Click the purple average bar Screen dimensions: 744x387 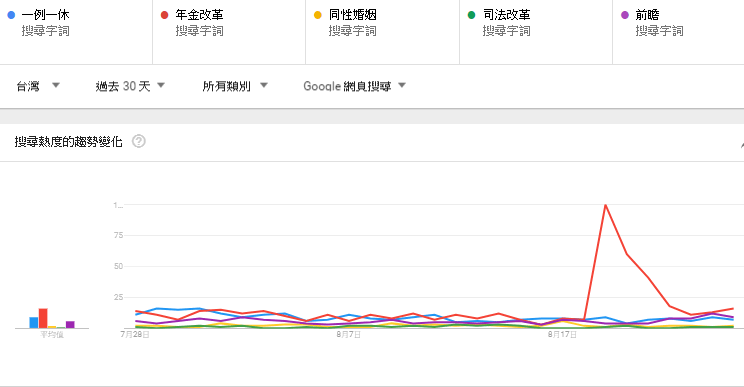[70, 324]
